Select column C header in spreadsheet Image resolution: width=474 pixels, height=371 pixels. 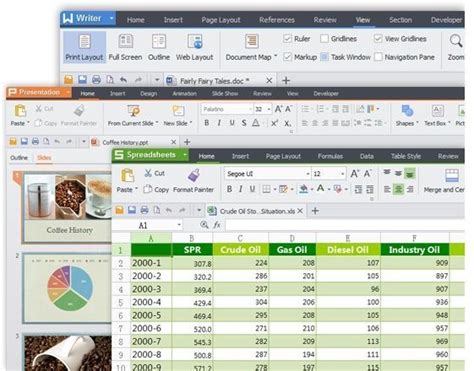click(240, 238)
